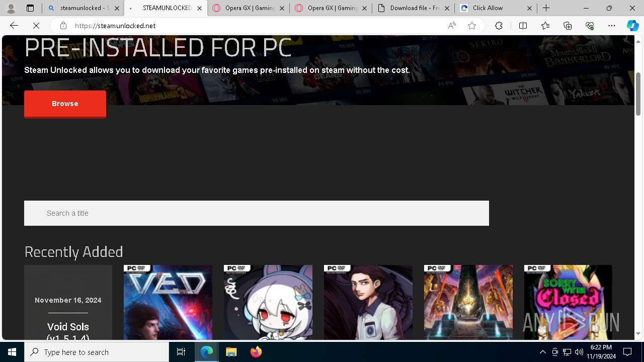The height and width of the screenshot is (362, 644).
Task: Open the boy in white shirt game thumbnail
Action: 368,303
